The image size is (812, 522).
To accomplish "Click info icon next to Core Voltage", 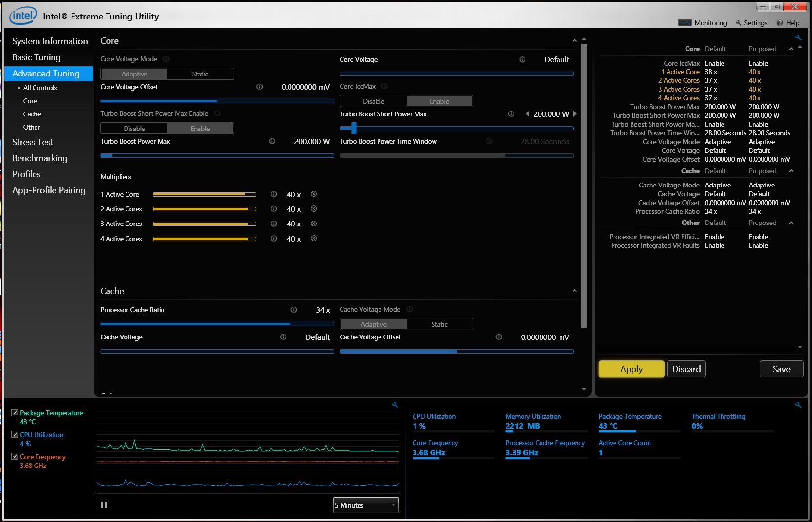I will (522, 59).
